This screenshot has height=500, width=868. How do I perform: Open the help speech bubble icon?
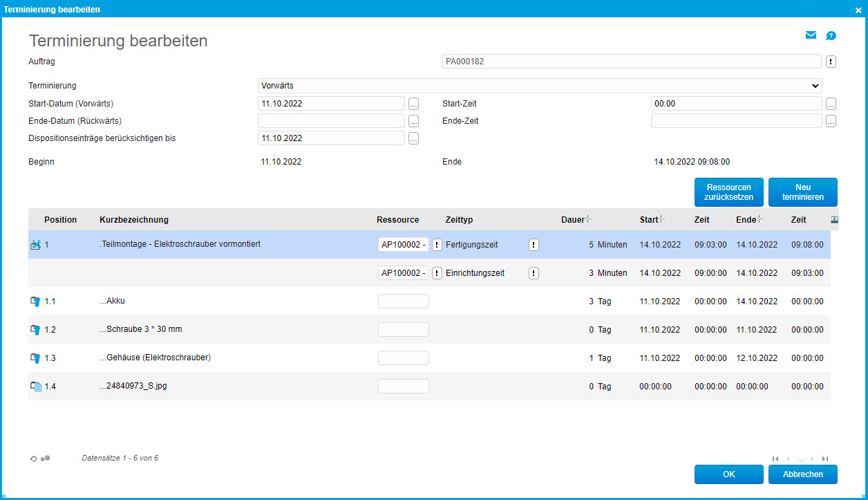831,35
